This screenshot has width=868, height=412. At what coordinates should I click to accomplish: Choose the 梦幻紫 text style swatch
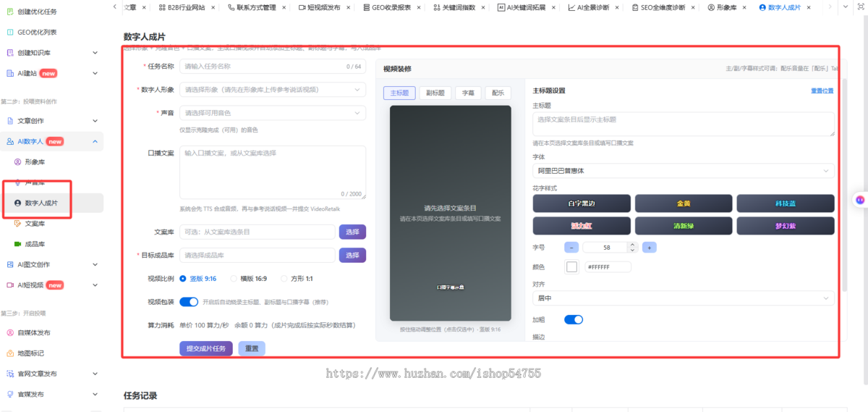[x=786, y=225]
